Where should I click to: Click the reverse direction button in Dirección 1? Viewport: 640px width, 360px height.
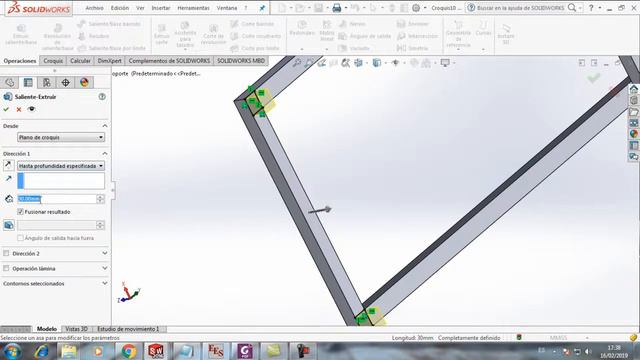[x=8, y=165]
